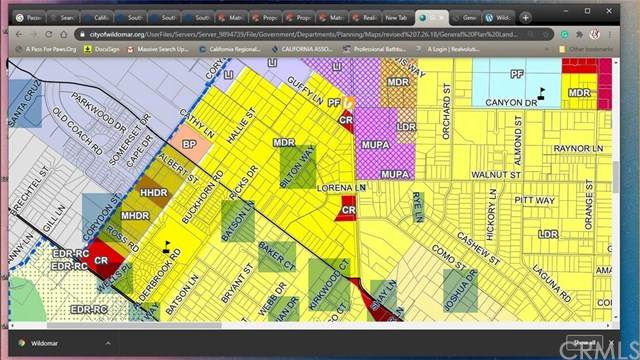Viewport: 640px width, 360px height.
Task: Click the 'JOSHUA DR' street label
Action: pyautogui.click(x=460, y=290)
